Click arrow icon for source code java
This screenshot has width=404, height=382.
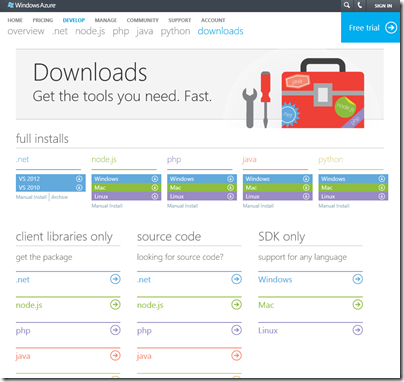(x=237, y=356)
